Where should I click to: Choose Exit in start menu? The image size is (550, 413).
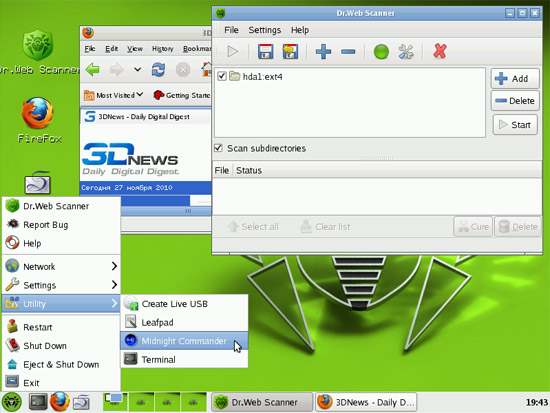point(61,382)
